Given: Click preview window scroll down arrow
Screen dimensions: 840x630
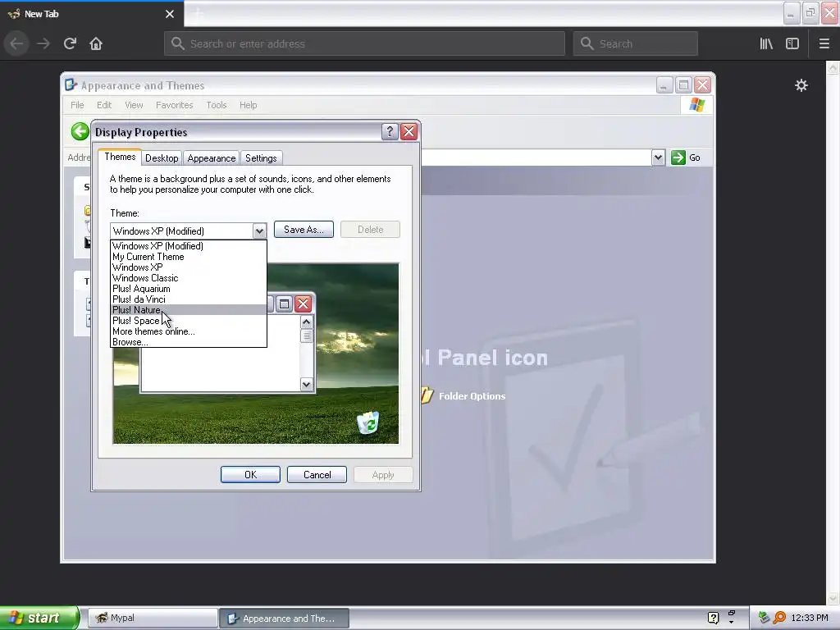Looking at the screenshot, I should [307, 384].
